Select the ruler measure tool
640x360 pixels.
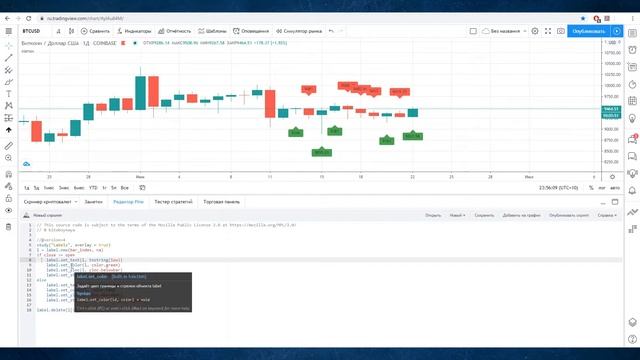[9, 146]
